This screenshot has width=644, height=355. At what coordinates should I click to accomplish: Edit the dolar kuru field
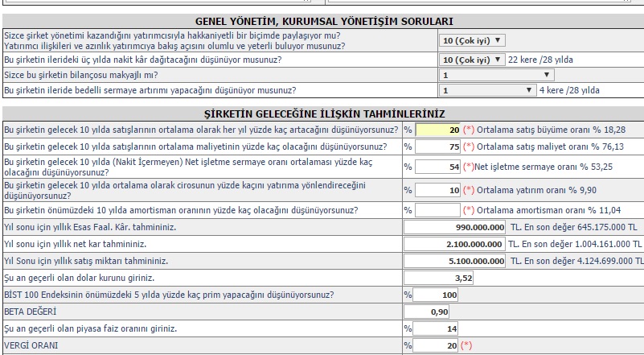coord(438,278)
